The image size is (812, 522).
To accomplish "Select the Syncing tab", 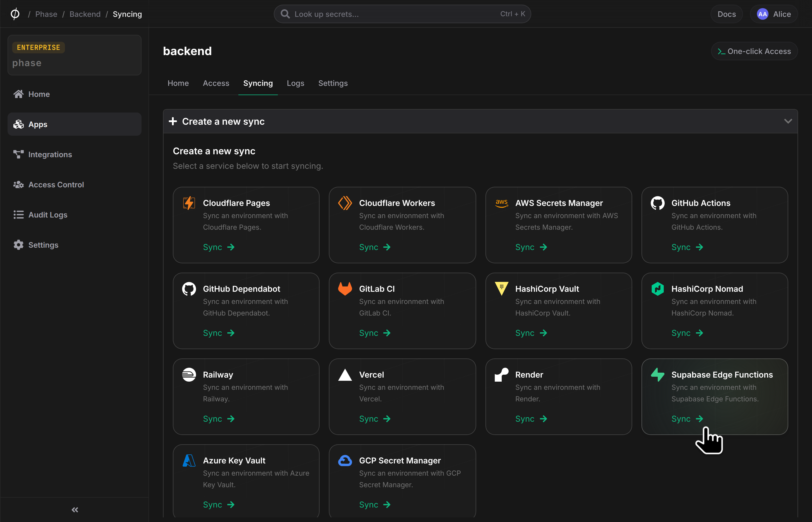I will pos(258,83).
